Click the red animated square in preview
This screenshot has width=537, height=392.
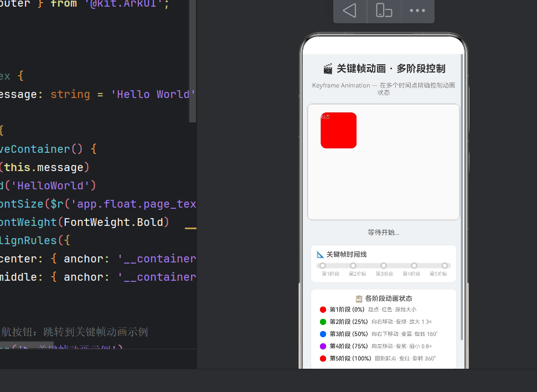point(338,130)
